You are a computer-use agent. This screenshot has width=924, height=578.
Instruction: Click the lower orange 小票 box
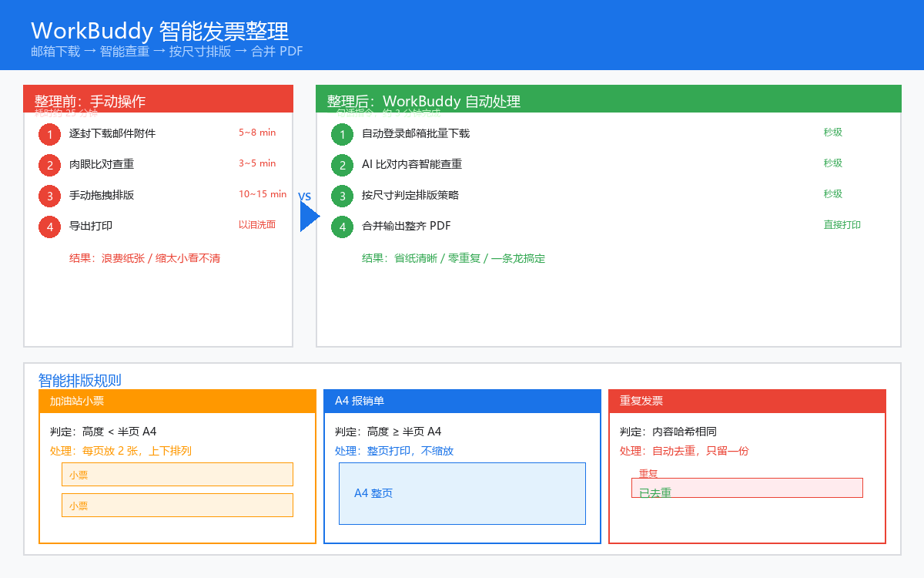[x=177, y=505]
